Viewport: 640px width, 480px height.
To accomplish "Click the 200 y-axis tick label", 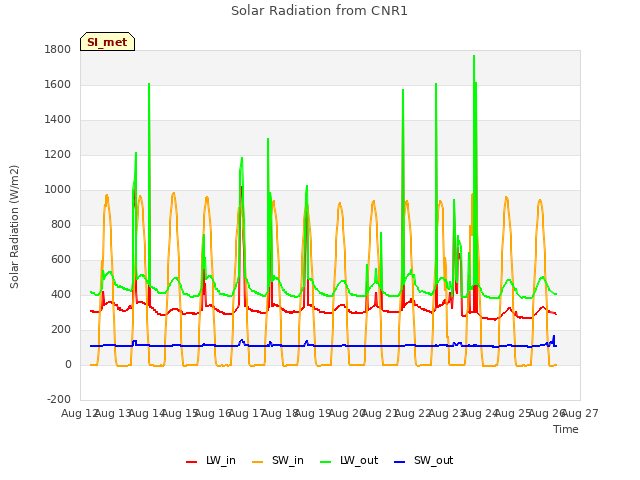I will tap(61, 330).
